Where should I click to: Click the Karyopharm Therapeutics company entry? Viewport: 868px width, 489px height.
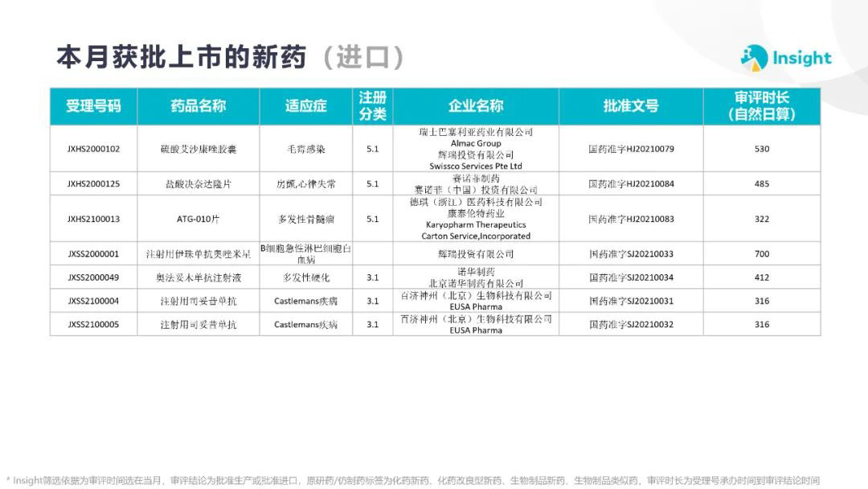tap(476, 225)
